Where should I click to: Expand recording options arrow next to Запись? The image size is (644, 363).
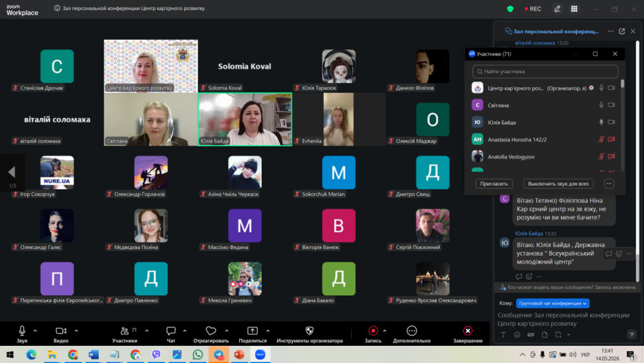point(384,331)
